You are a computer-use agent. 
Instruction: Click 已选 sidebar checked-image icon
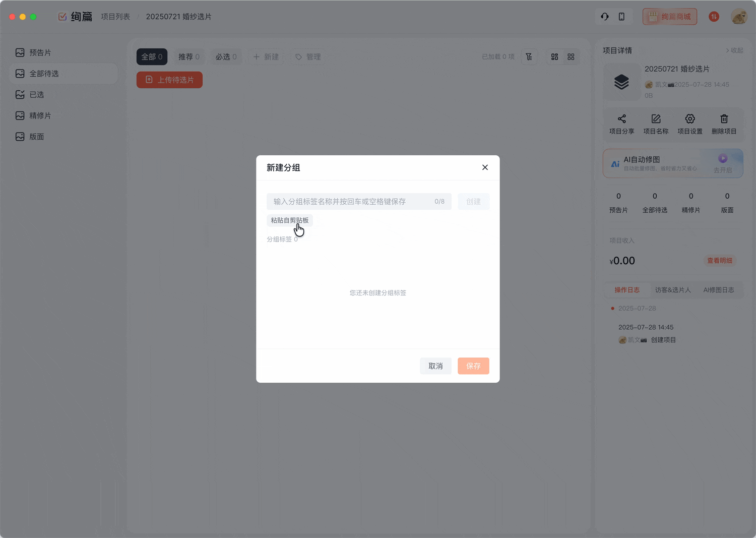click(x=20, y=95)
